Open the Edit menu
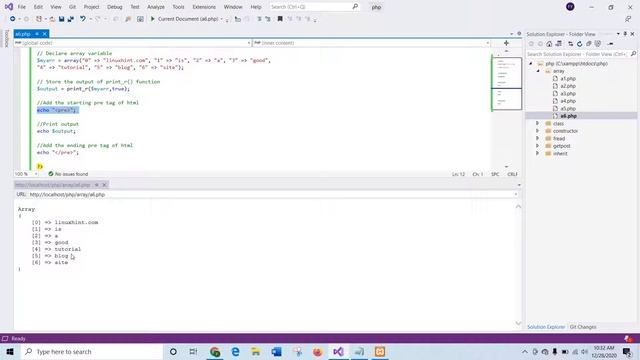Viewport: 640px width, 360px height. pos(38,7)
